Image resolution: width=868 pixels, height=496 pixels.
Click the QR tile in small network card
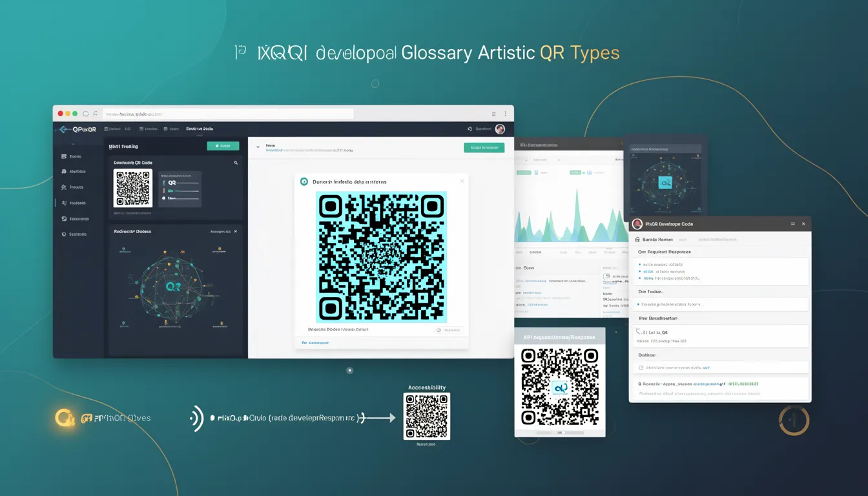[x=666, y=182]
